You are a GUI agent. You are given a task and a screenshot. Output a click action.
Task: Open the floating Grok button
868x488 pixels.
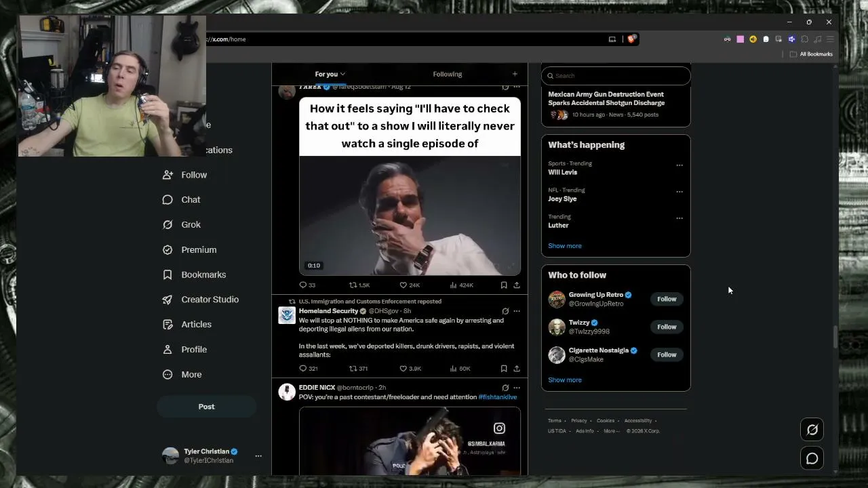point(812,429)
